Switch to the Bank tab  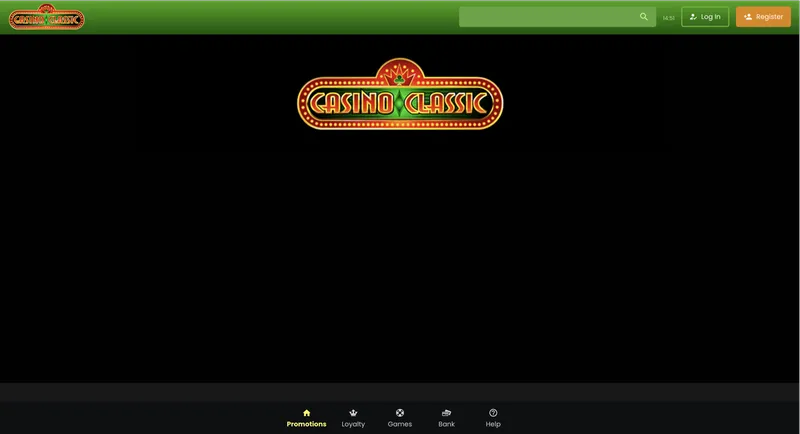[446, 418]
